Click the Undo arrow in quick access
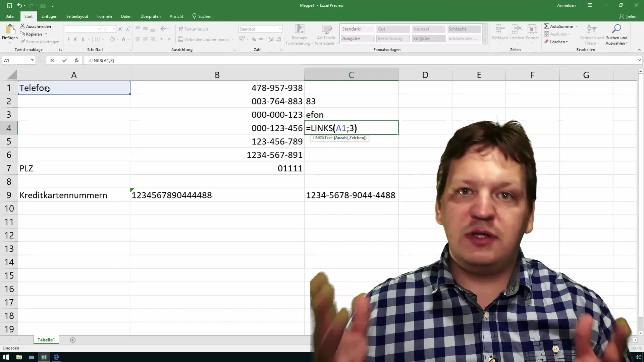 [19, 5]
